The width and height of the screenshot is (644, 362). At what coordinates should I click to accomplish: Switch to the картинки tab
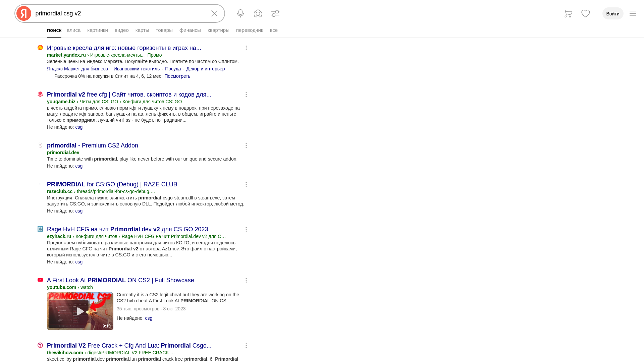[x=98, y=30]
